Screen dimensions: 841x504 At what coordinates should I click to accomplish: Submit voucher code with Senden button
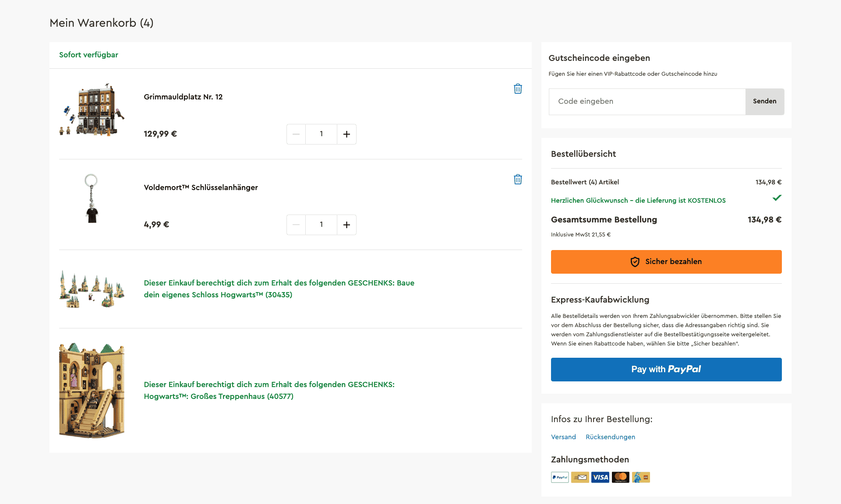click(x=765, y=102)
